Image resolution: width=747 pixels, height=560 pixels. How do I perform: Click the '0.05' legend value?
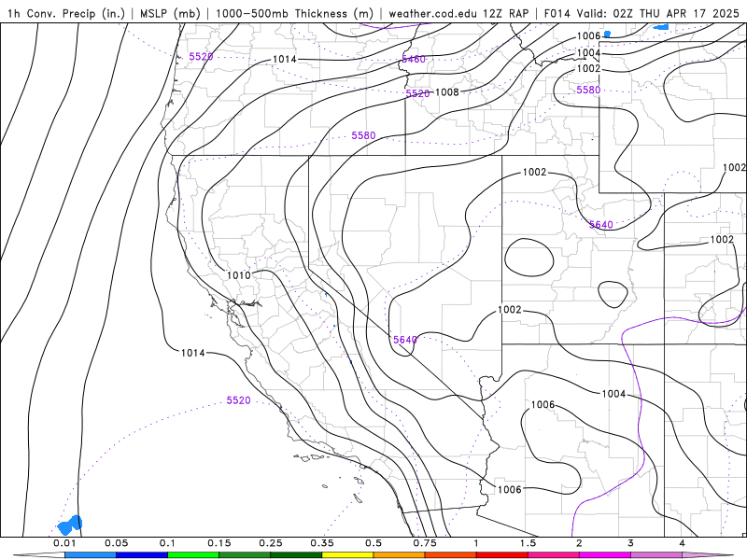click(116, 543)
